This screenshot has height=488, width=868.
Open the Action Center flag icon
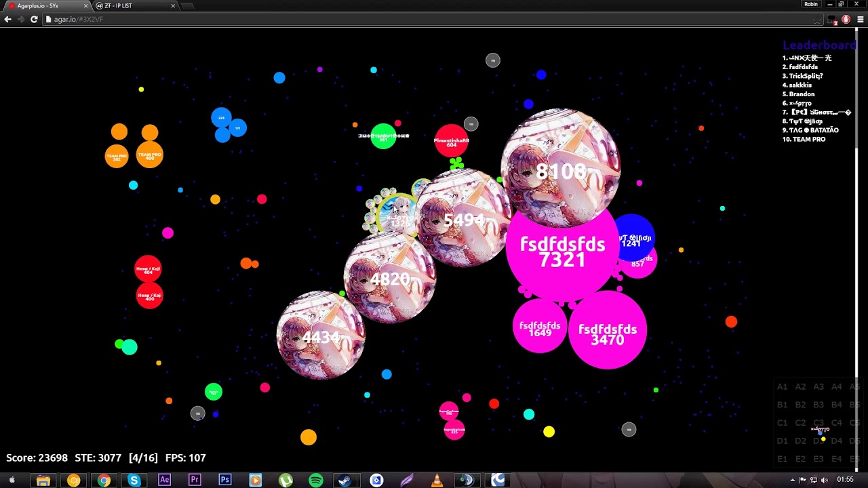pyautogui.click(x=804, y=480)
